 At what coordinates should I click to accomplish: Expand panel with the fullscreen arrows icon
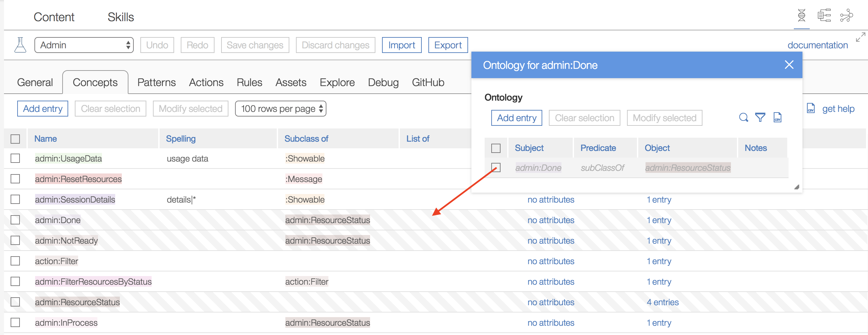pyautogui.click(x=860, y=37)
